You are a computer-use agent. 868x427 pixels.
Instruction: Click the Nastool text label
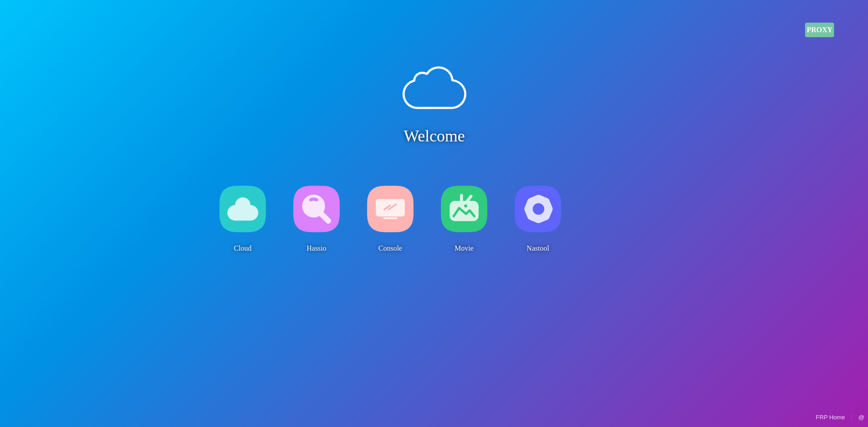pos(537,248)
